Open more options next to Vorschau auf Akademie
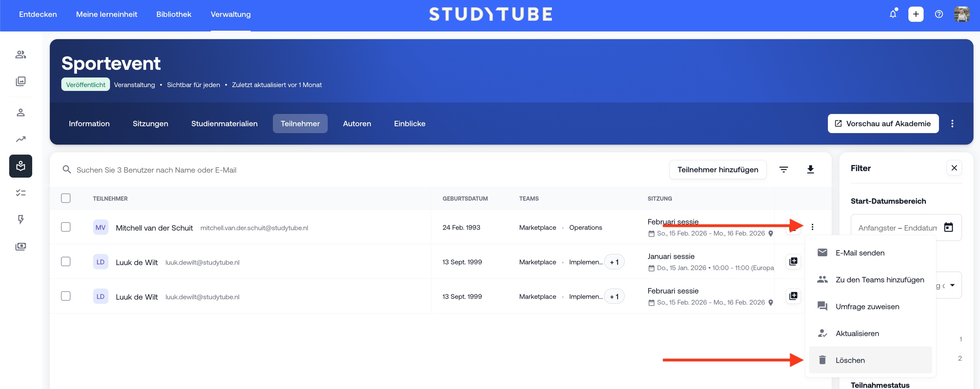The height and width of the screenshot is (389, 980). [x=952, y=124]
